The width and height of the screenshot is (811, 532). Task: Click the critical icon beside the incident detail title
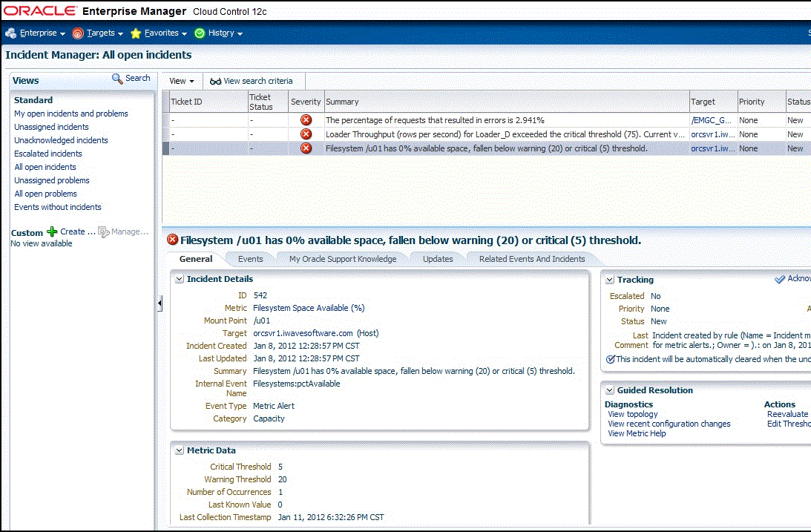(173, 240)
